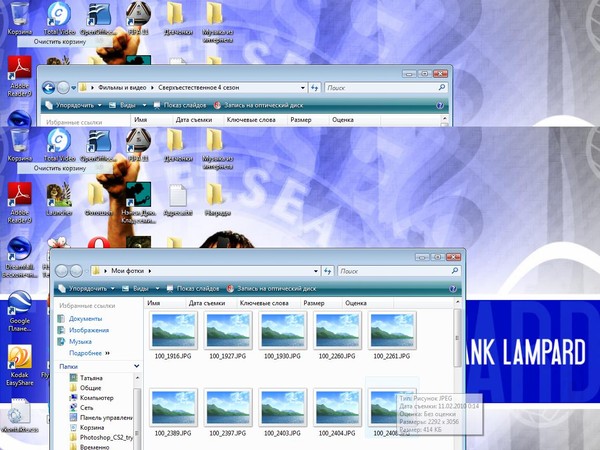This screenshot has width=600, height=450.
Task: Click the folder icon in Мои фотки address bar
Action: (x=96, y=271)
